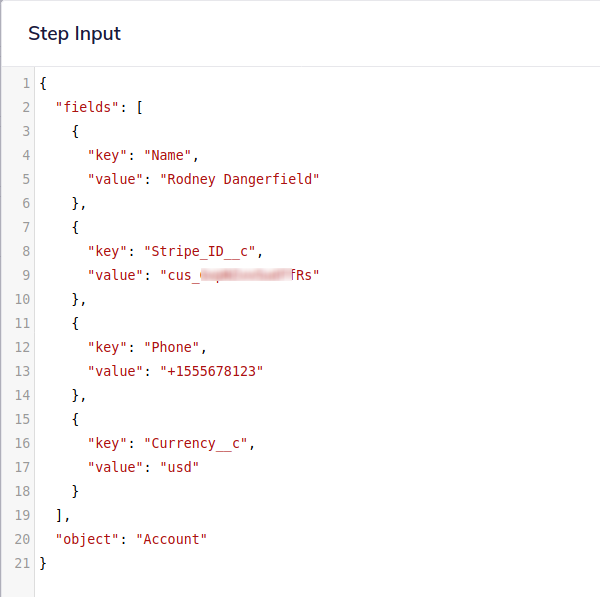Click the "Phone" string on line 12
This screenshot has height=597, width=600.
coord(176,347)
